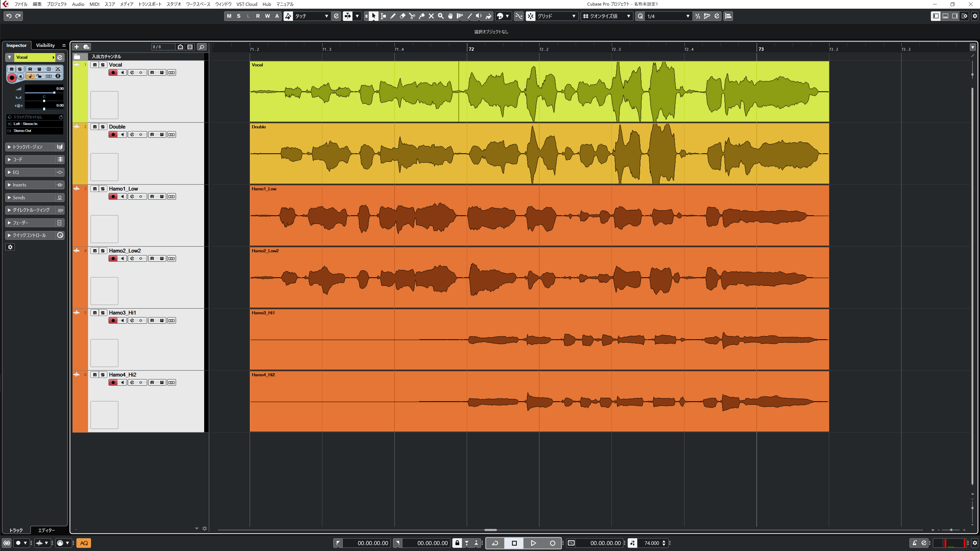Adjust the Vocal volume fader in inspector

click(54, 92)
